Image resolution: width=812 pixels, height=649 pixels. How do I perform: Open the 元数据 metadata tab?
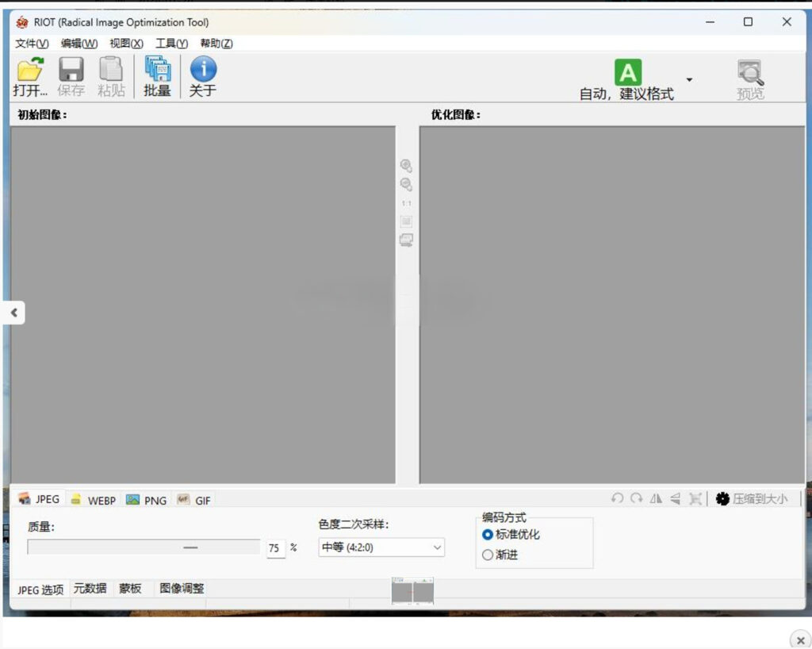coord(90,589)
